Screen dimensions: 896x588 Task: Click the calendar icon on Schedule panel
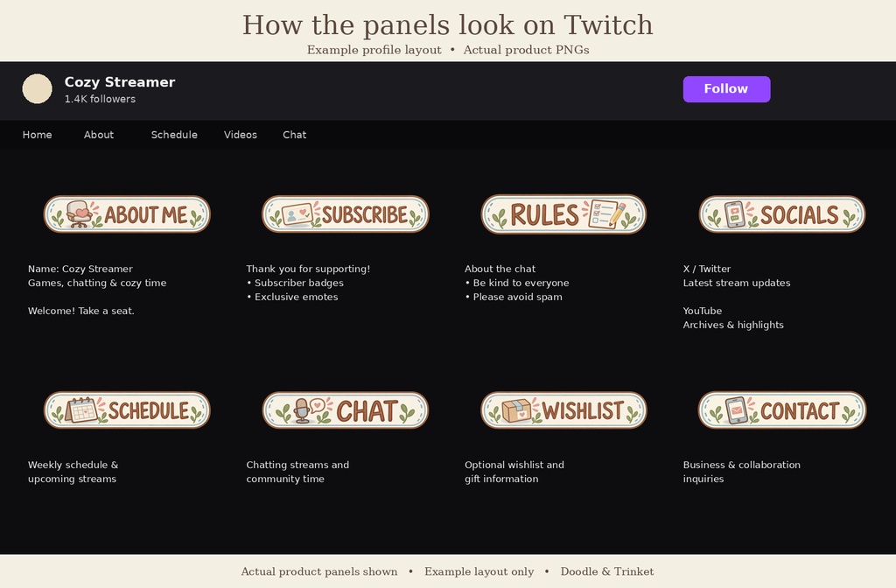[x=80, y=410]
